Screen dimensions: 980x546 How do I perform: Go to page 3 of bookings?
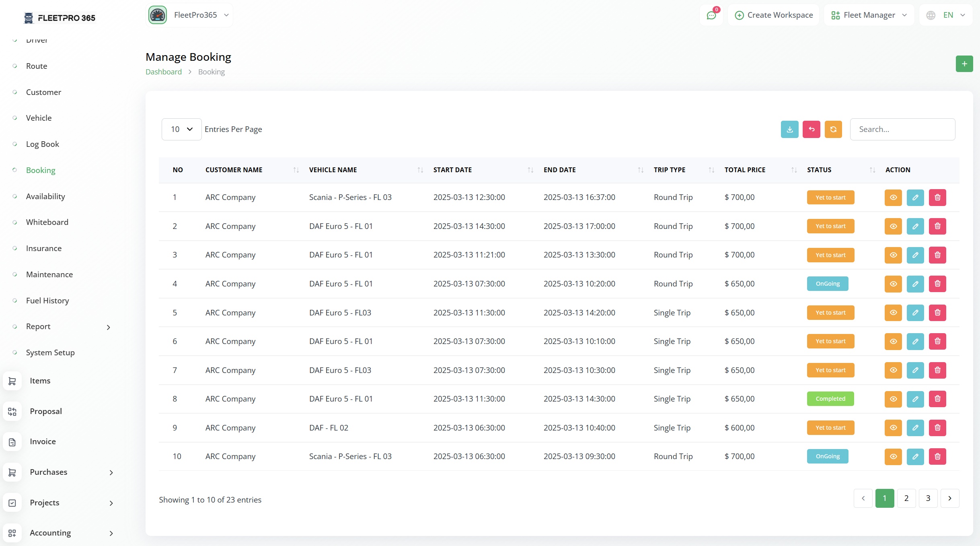928,498
